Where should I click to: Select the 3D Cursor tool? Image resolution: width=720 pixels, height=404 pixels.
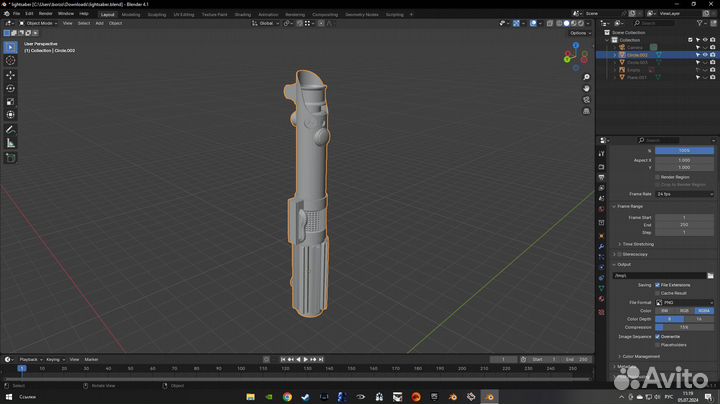[11, 61]
